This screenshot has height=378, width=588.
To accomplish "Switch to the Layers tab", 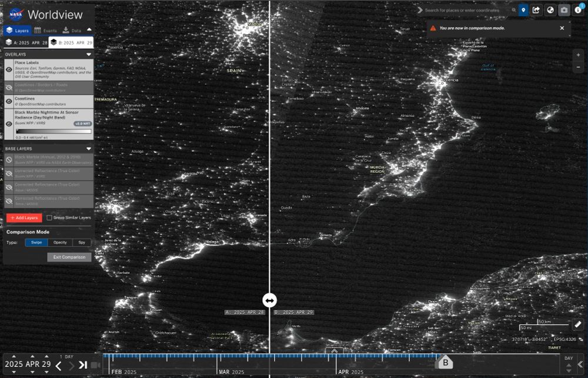I will pyautogui.click(x=18, y=31).
